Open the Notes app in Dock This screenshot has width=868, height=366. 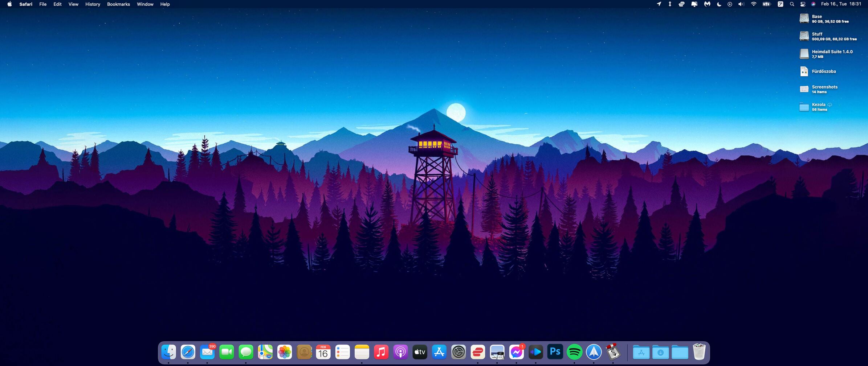(362, 352)
